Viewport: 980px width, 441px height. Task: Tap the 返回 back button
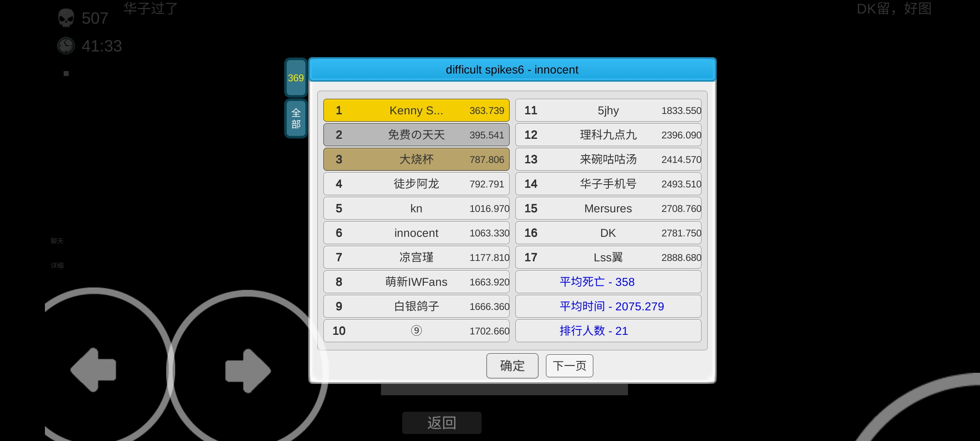tap(442, 423)
